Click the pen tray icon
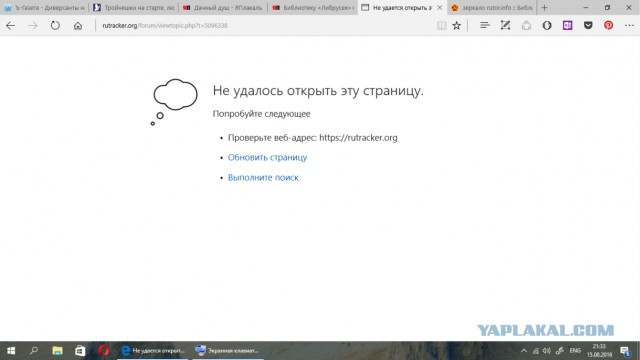This screenshot has height=360, width=640. tap(560, 351)
